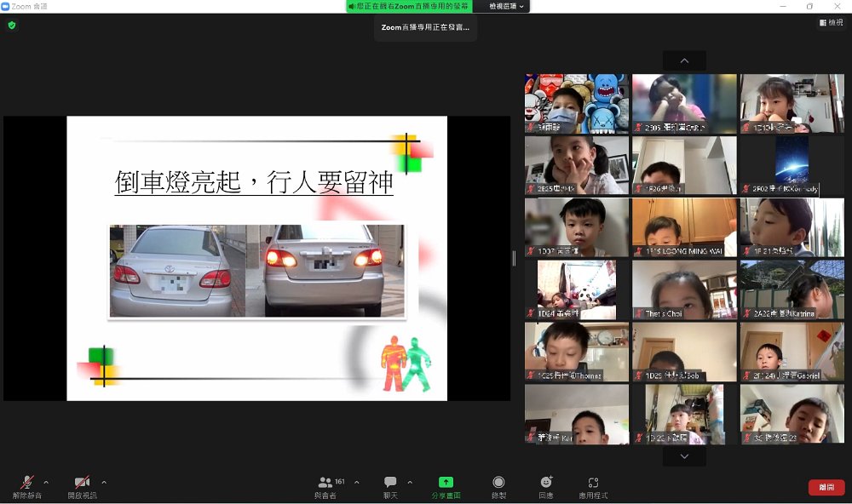852x504 pixels.
Task: Click the green encryption shield icon
Action: 12,26
